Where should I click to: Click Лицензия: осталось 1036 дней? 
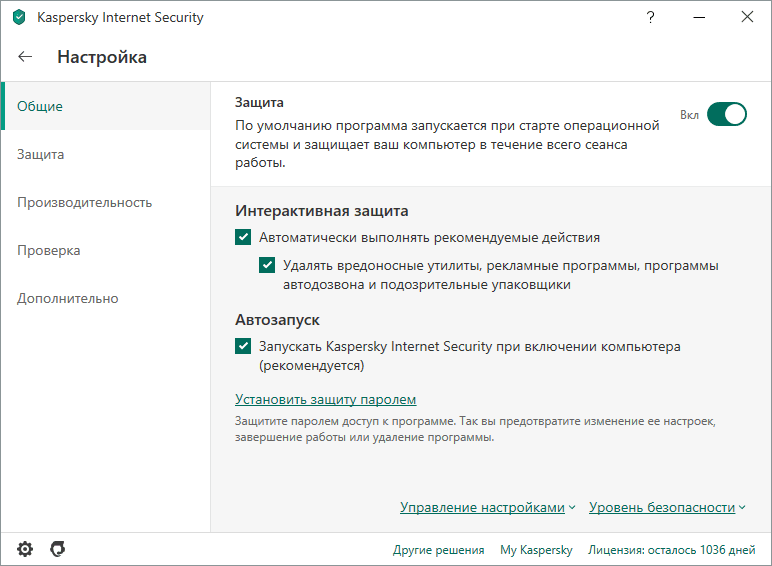(672, 550)
